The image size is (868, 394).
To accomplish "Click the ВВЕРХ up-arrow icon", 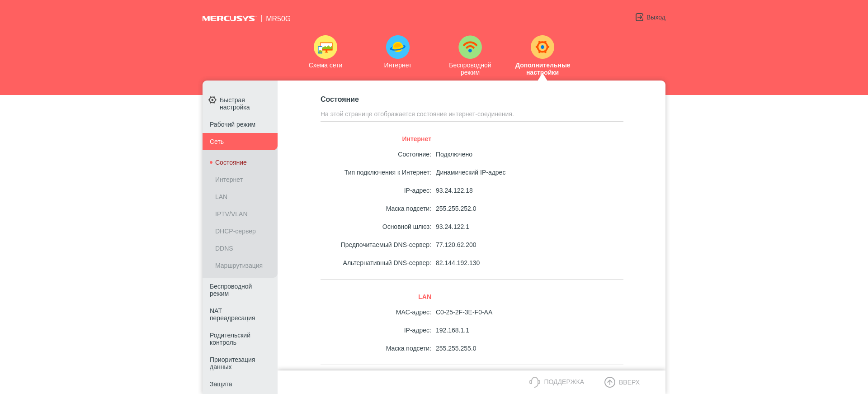I will point(609,382).
